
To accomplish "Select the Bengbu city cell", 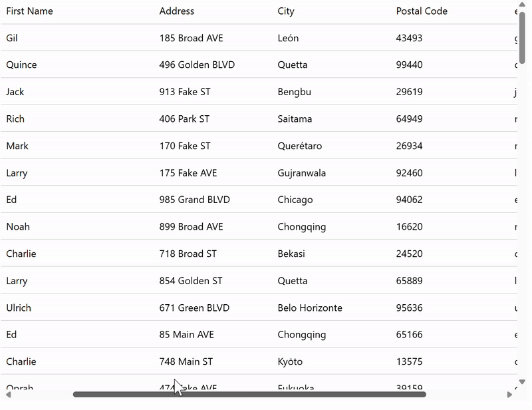I will (x=294, y=92).
